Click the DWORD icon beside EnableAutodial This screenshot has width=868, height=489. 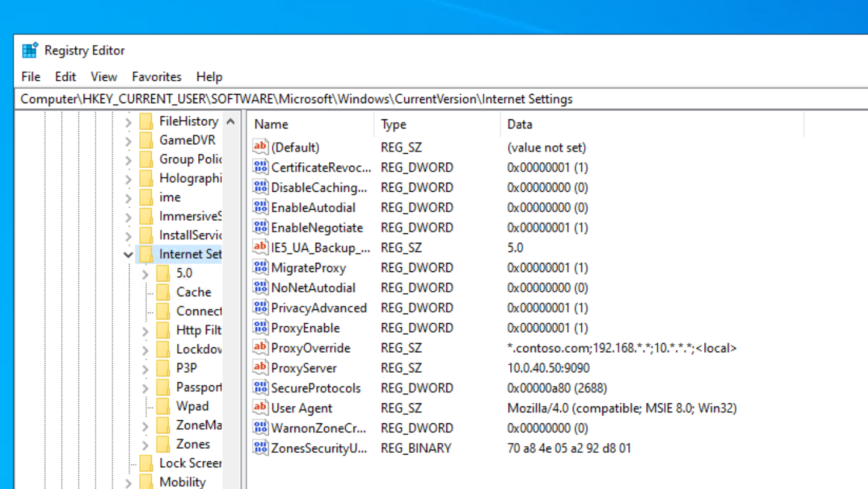pyautogui.click(x=260, y=207)
